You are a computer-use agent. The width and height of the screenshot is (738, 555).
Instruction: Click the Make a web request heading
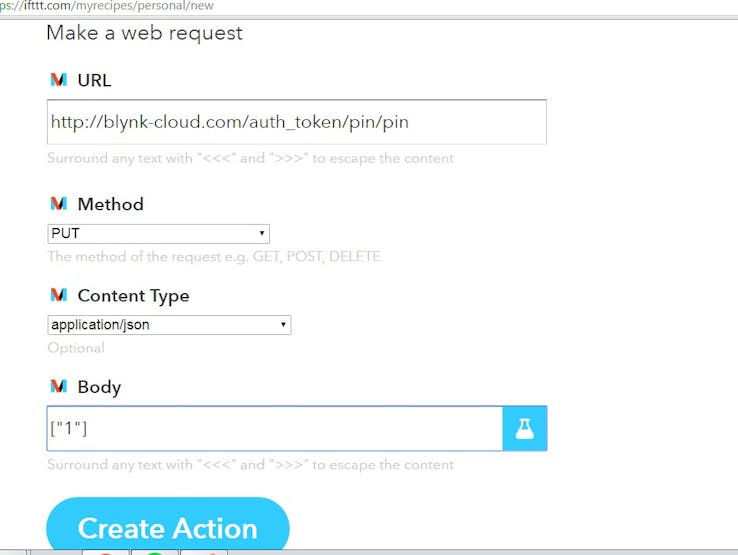coord(144,33)
